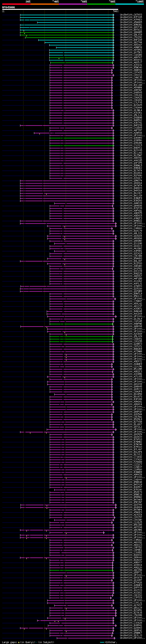Select the UniRef100_B5K2J2 label
This screenshot has width=146, height=644.
tap(131, 296)
